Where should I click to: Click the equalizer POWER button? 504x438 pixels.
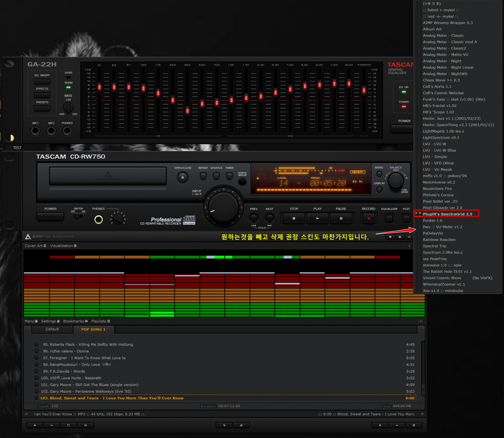point(402,129)
